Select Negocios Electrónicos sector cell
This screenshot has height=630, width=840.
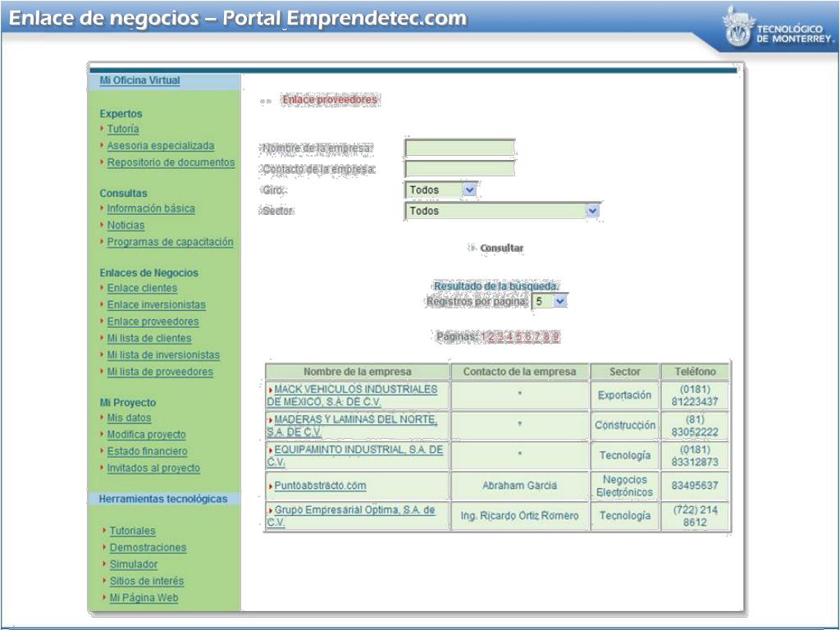[x=624, y=486]
